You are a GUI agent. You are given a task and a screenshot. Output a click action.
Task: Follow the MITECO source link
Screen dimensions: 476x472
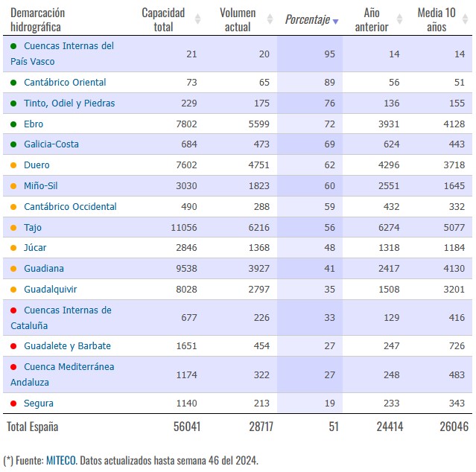point(61,461)
